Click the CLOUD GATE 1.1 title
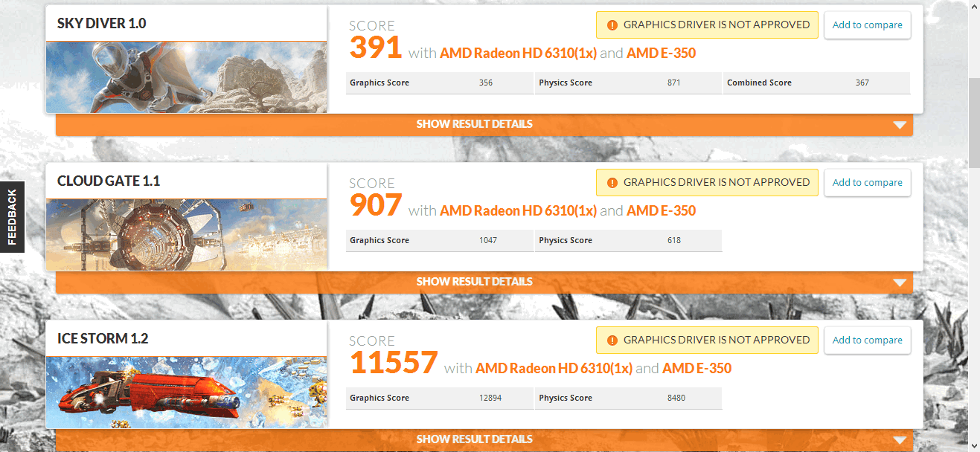Screen dimensions: 980x452 pos(109,181)
